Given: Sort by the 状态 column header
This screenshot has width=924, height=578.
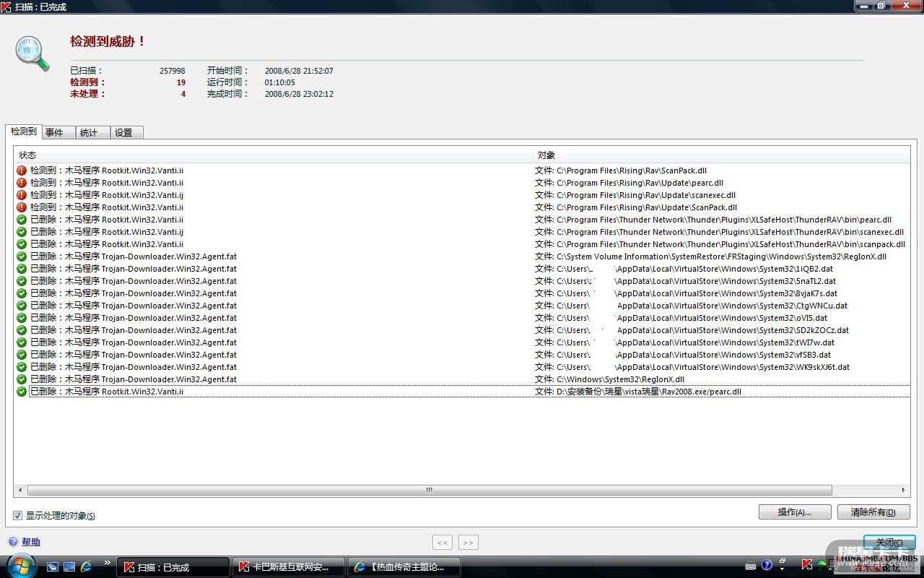Looking at the screenshot, I should pyautogui.click(x=274, y=155).
